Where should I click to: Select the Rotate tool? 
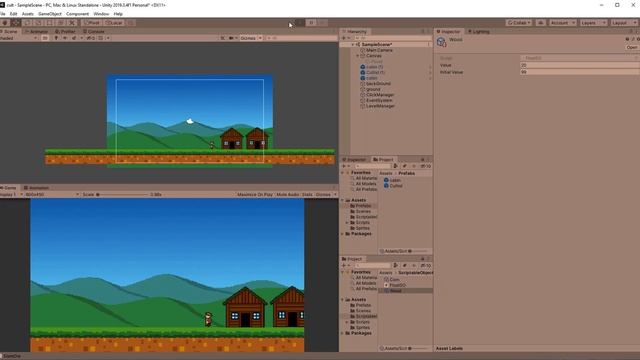(27, 23)
